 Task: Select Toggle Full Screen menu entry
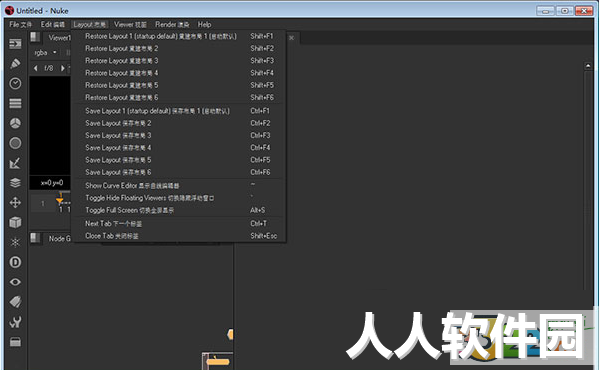(x=179, y=210)
